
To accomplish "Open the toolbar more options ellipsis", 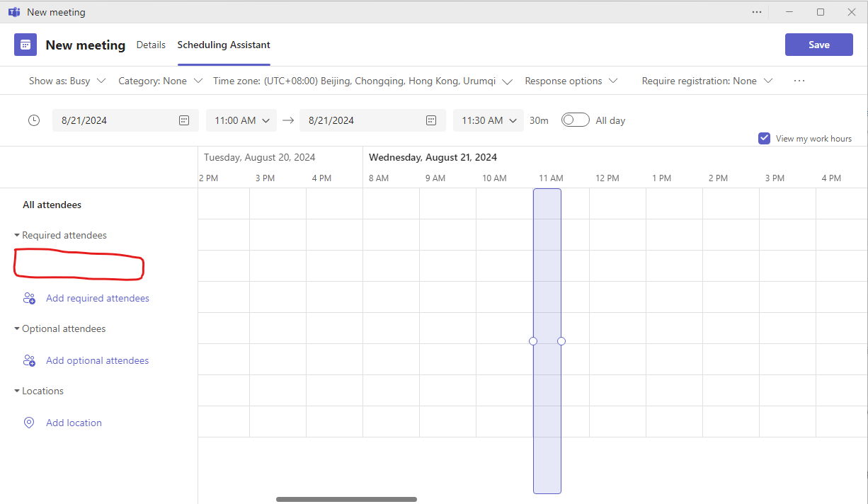I will point(799,81).
